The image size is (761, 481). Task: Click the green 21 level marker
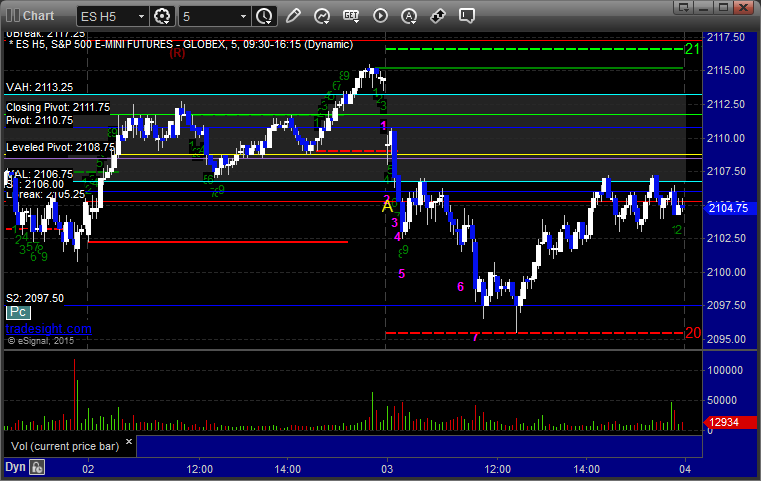(692, 49)
